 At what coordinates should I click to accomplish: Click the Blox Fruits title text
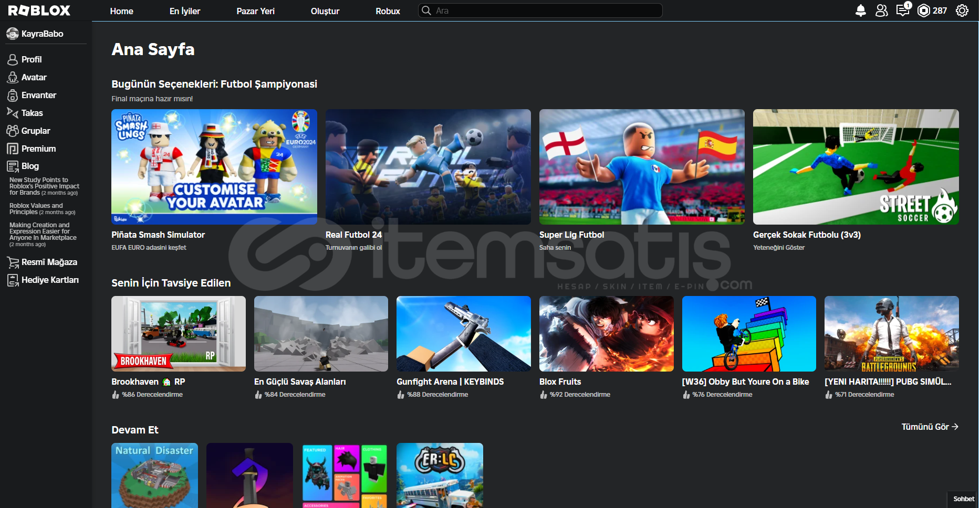pos(560,382)
